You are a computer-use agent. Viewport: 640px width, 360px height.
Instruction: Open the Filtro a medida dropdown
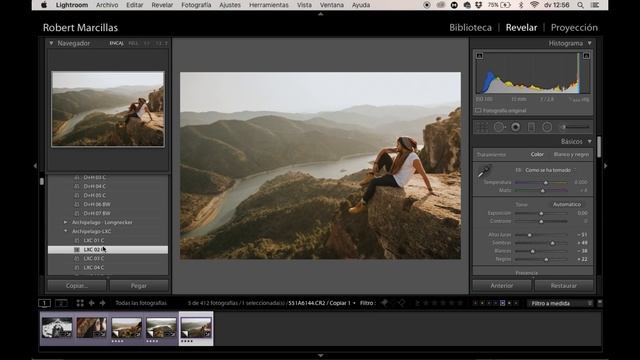pos(560,303)
